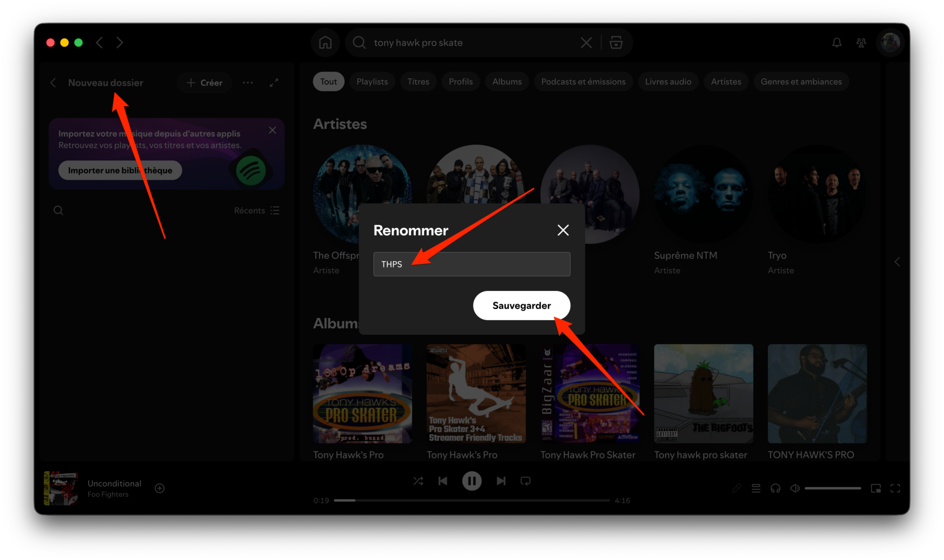The image size is (944, 560).
Task: Enter fullscreen mode
Action: [x=895, y=488]
